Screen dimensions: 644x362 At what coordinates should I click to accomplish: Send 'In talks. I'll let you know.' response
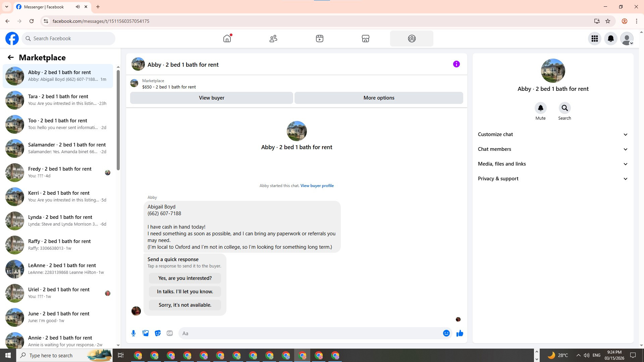[x=185, y=292]
